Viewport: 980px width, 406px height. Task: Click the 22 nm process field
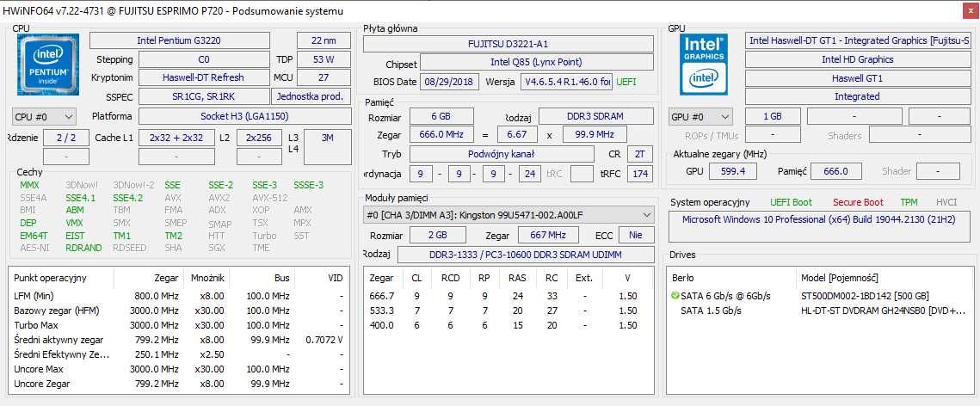[x=324, y=40]
